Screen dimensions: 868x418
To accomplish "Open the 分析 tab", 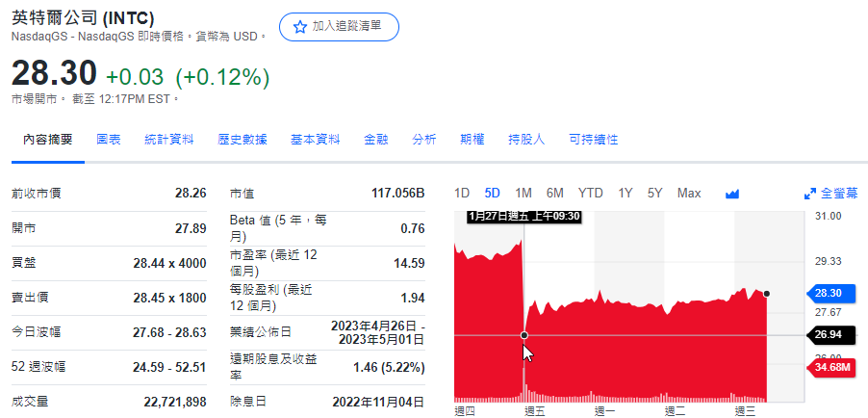I will tap(424, 140).
